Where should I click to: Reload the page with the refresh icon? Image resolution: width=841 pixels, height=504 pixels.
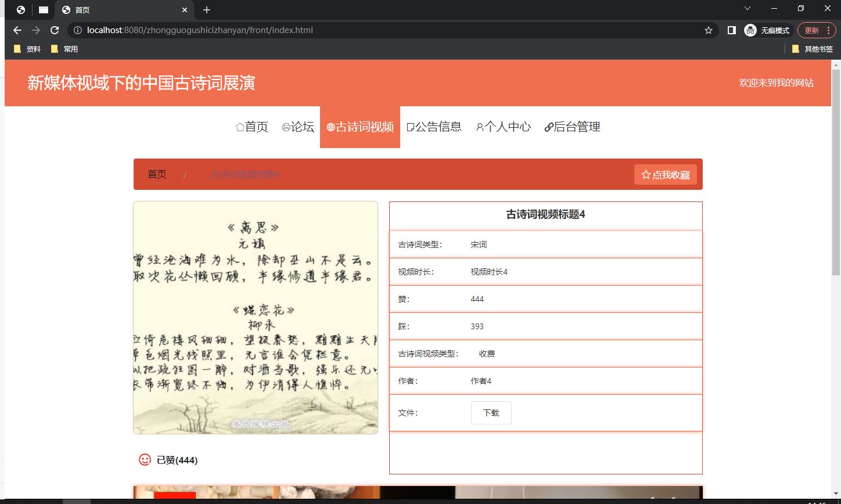(x=53, y=30)
